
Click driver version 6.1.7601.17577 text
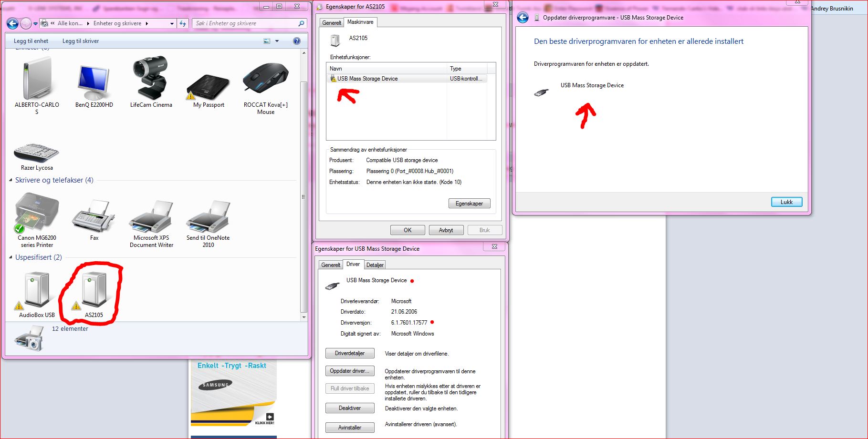pyautogui.click(x=409, y=323)
